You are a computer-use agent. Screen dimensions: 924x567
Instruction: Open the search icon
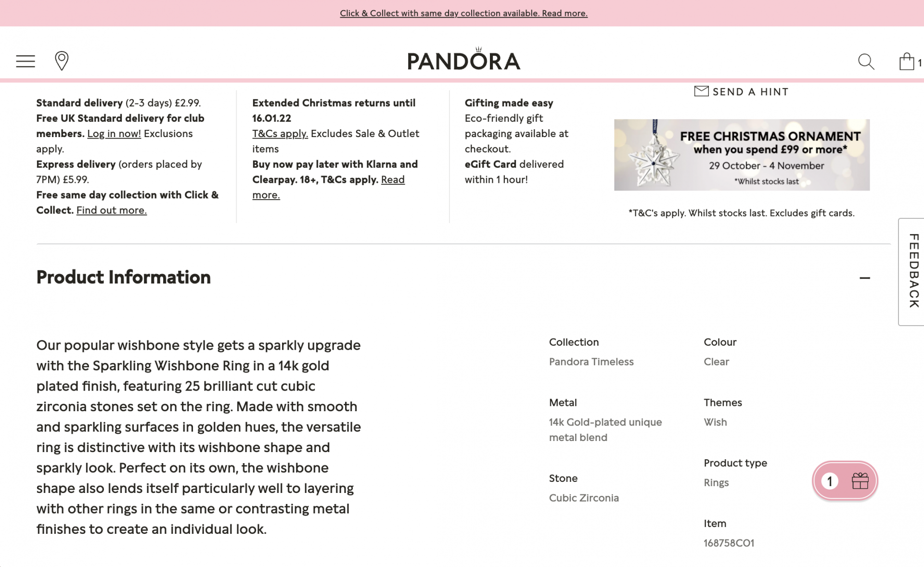(x=865, y=62)
